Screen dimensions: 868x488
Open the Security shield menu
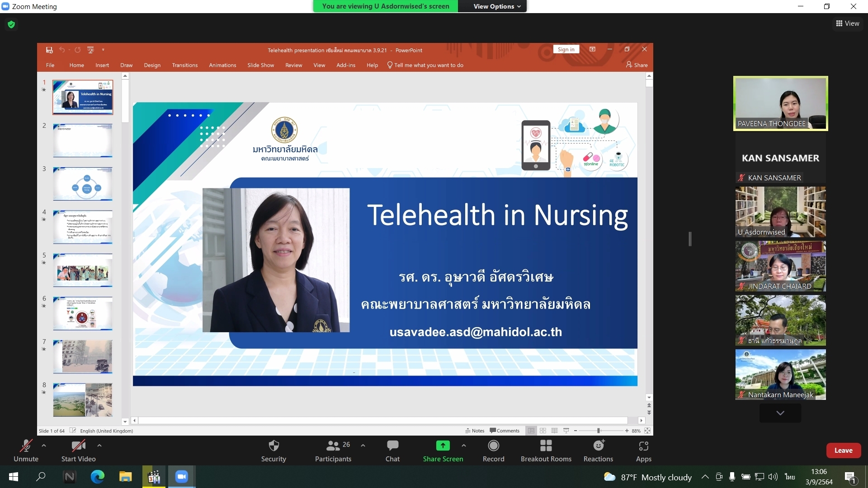(x=274, y=450)
